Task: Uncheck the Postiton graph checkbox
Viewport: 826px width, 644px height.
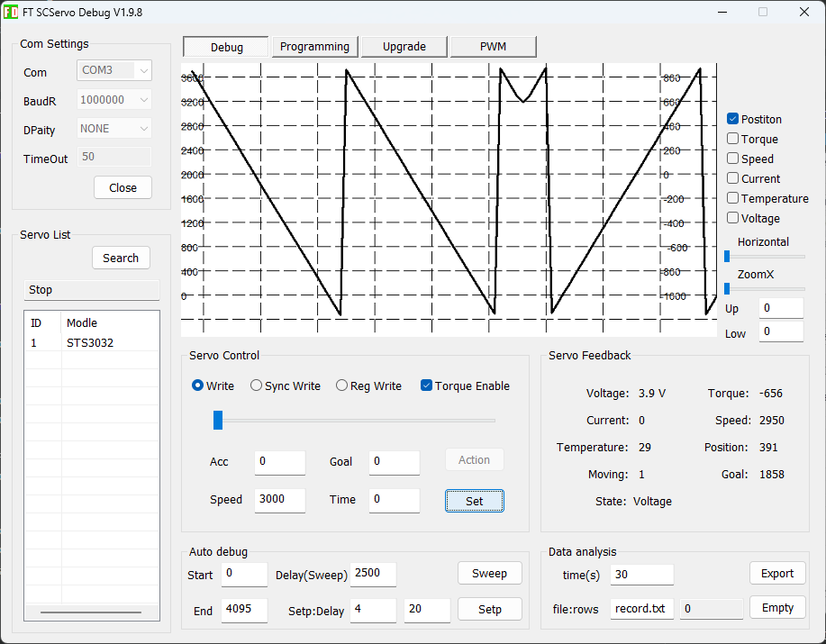Action: coord(732,119)
